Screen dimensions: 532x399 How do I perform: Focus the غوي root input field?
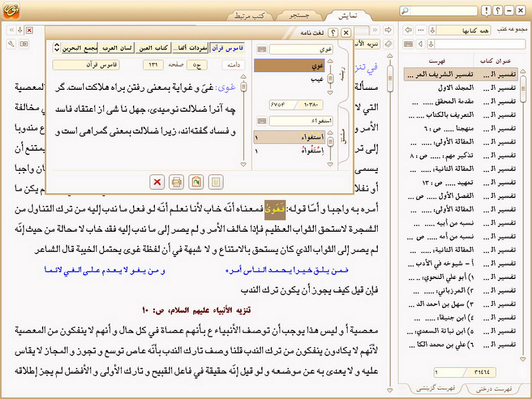(301, 50)
